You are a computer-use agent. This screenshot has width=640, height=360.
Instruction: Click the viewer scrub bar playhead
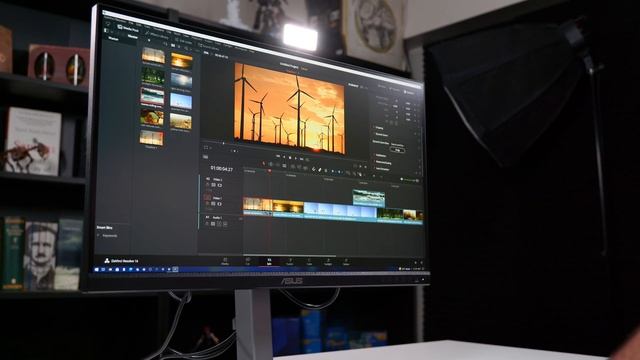(x=223, y=143)
